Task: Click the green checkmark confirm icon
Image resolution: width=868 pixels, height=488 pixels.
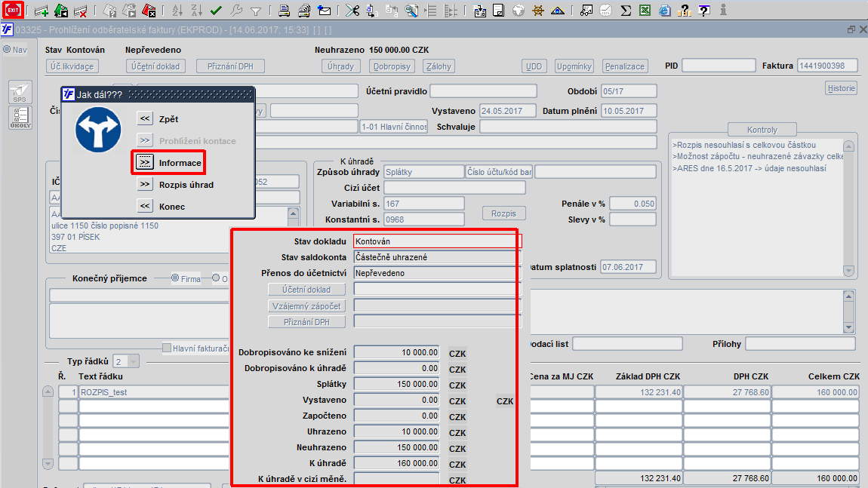Action: [x=216, y=11]
